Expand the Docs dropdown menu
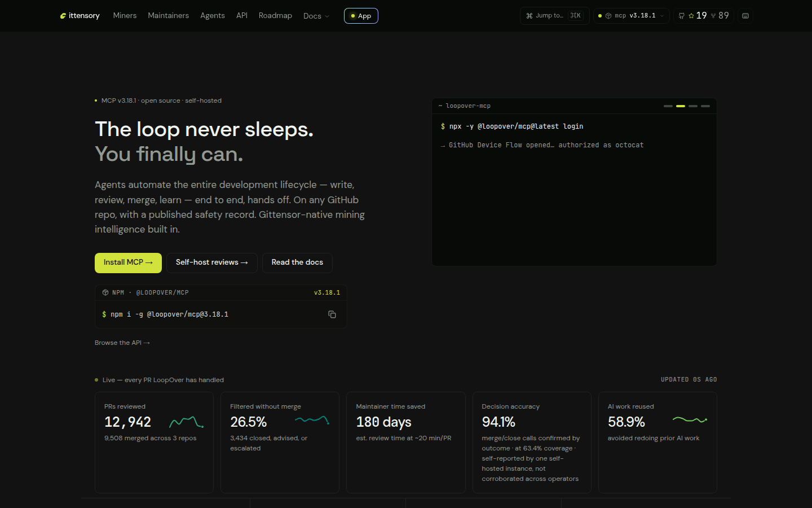Screen dimensions: 812x508 click(316, 16)
